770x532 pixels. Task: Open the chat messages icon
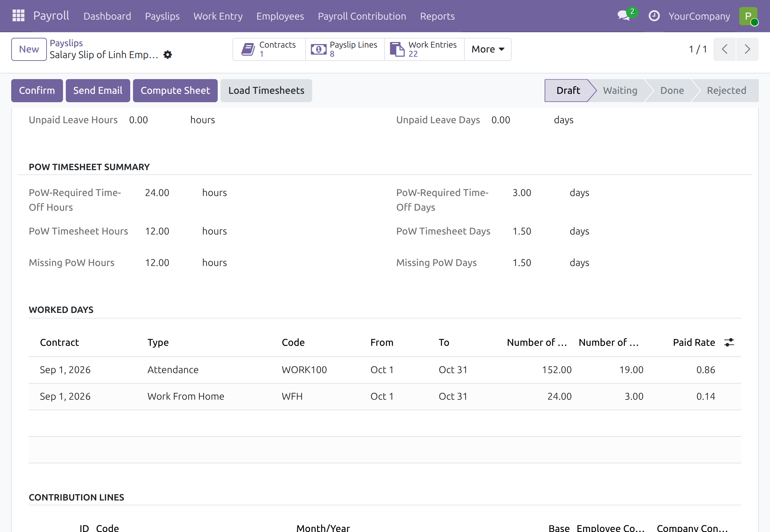pyautogui.click(x=624, y=16)
